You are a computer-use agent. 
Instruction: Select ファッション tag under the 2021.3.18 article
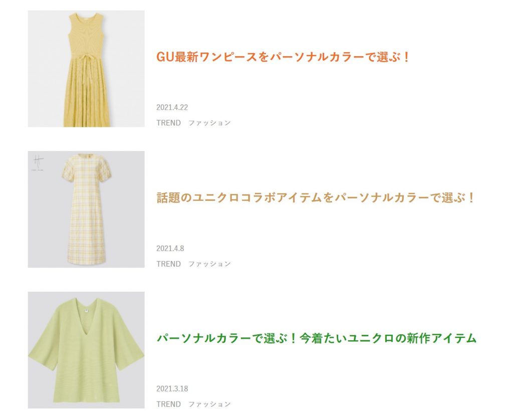click(x=210, y=404)
